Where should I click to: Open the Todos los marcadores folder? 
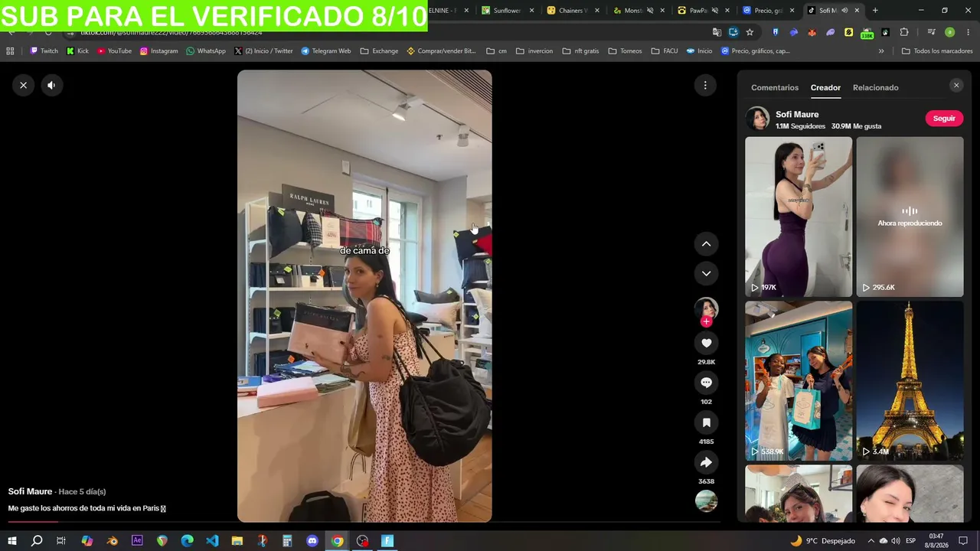(937, 51)
